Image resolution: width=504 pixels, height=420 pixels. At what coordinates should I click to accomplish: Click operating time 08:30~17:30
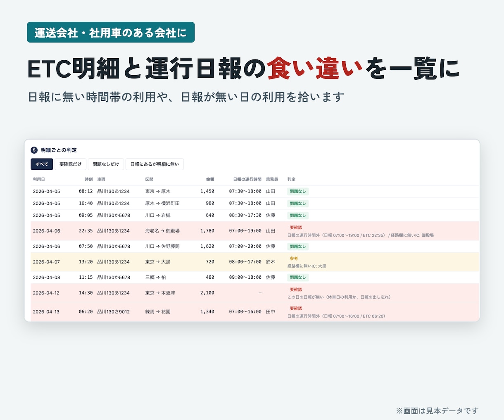click(x=245, y=215)
